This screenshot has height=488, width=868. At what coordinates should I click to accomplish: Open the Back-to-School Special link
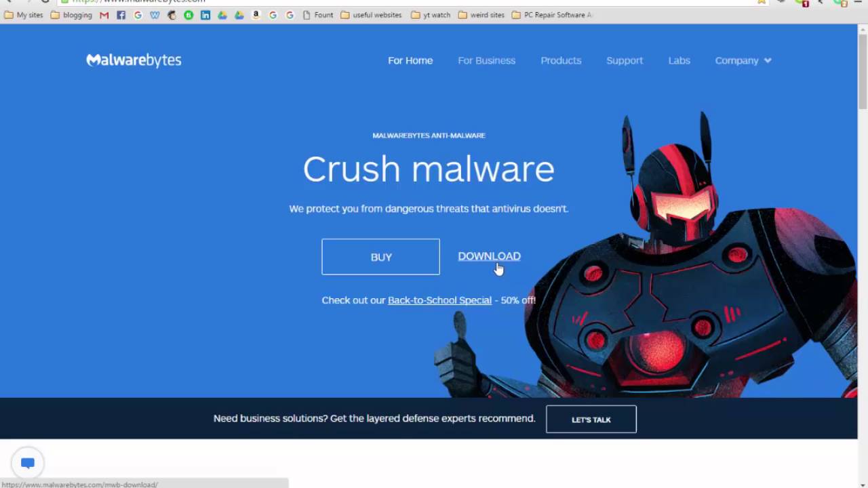[439, 300]
